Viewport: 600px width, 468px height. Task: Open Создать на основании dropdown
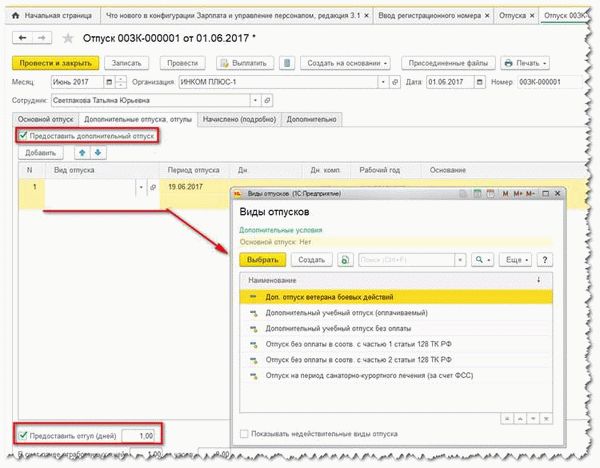(x=345, y=63)
